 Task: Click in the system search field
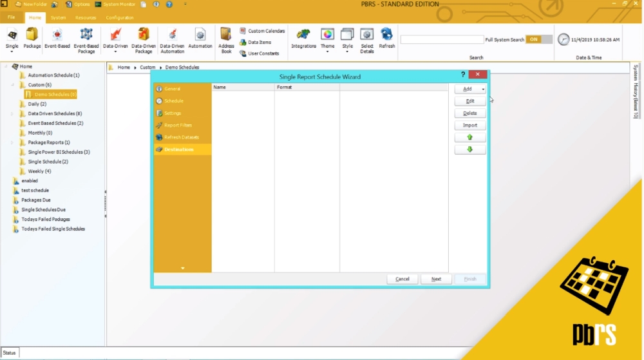(442, 39)
